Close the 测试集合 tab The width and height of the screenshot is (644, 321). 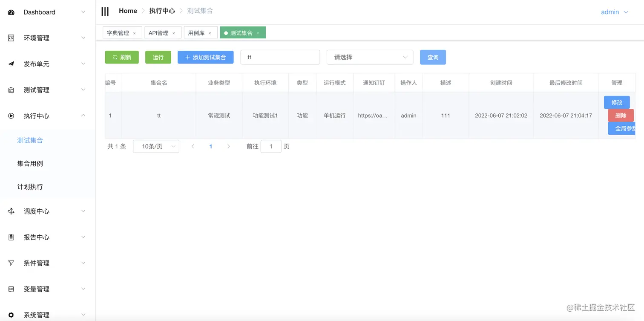(258, 33)
